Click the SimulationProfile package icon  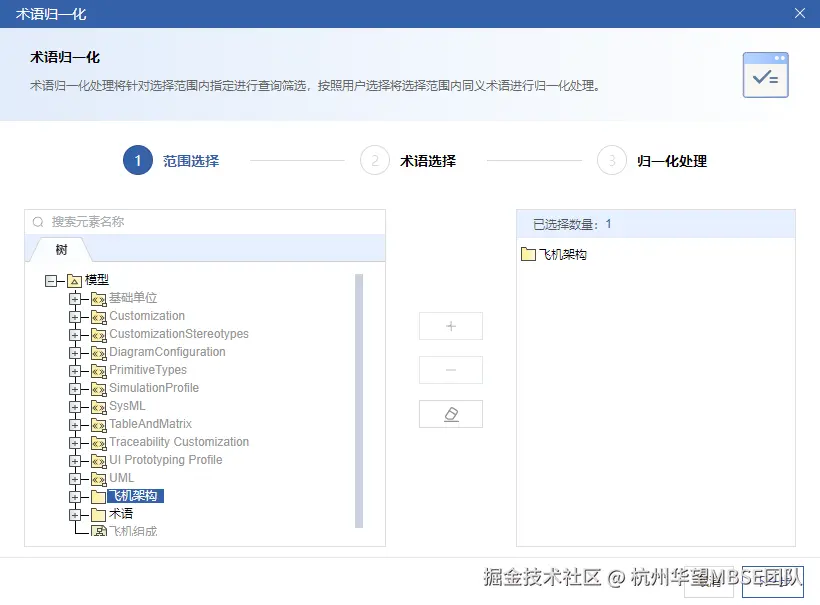point(98,390)
